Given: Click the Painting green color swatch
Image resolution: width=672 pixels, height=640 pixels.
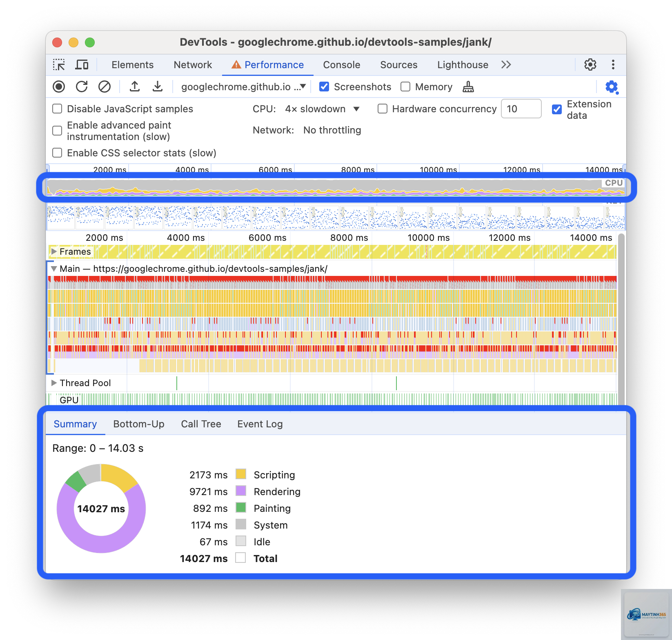Looking at the screenshot, I should point(241,507).
